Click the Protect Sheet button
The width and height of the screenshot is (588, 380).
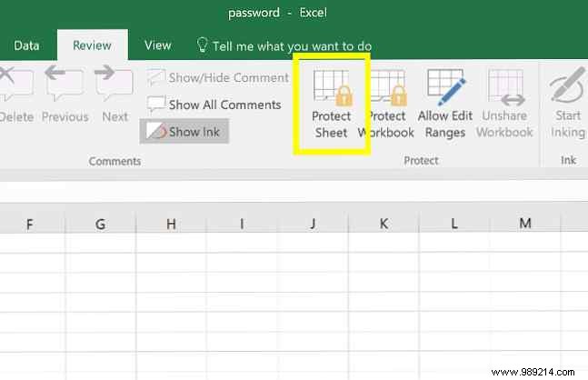click(x=332, y=104)
